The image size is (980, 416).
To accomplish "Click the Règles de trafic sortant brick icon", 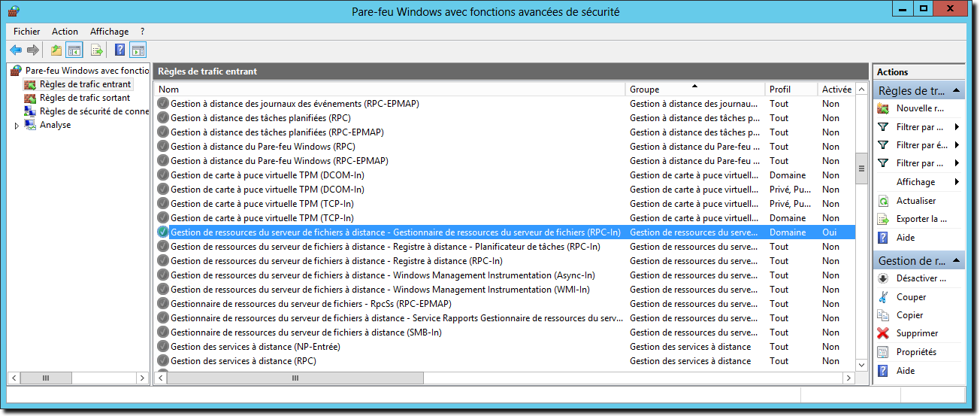I will 30,98.
